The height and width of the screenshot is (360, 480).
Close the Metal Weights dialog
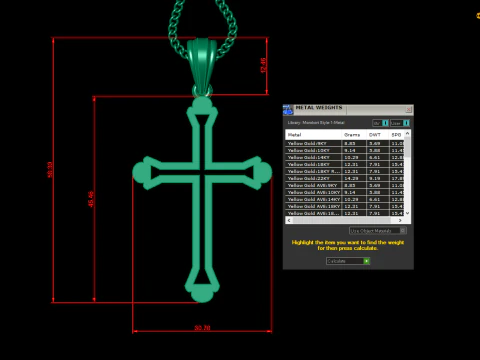pyautogui.click(x=409, y=110)
